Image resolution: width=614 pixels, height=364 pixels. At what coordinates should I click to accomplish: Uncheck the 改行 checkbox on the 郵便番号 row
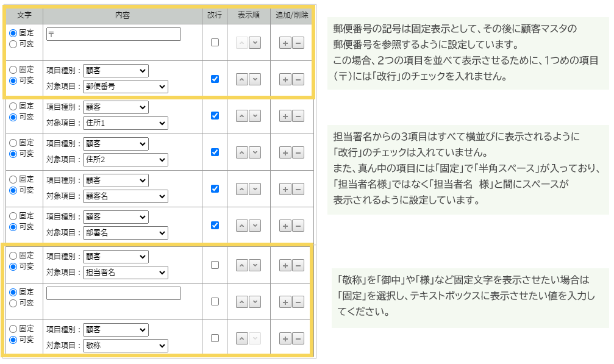click(213, 78)
